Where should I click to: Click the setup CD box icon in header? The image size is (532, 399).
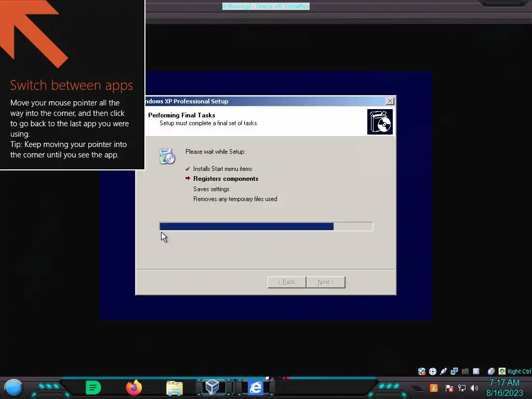pos(380,122)
